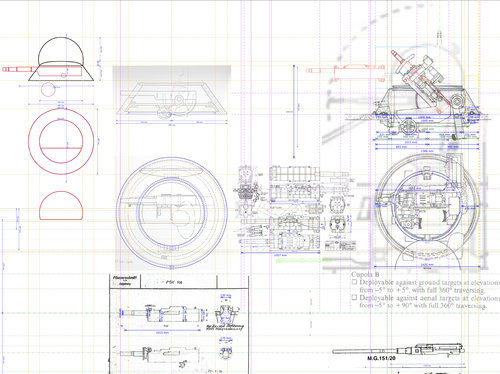This screenshot has width=500, height=374.
Task: Click the red gun outline near cupola
Action: [x=345, y=72]
